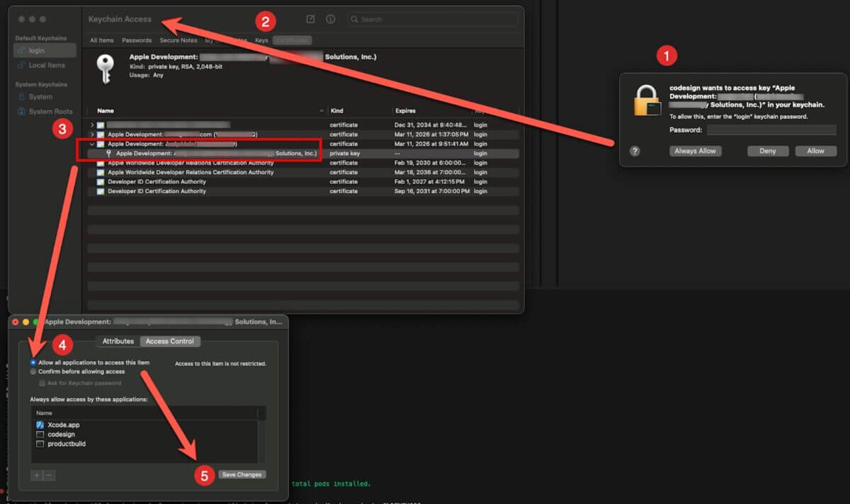This screenshot has width=850, height=504.
Task: Click the Password field in codesign dialog
Action: click(771, 130)
